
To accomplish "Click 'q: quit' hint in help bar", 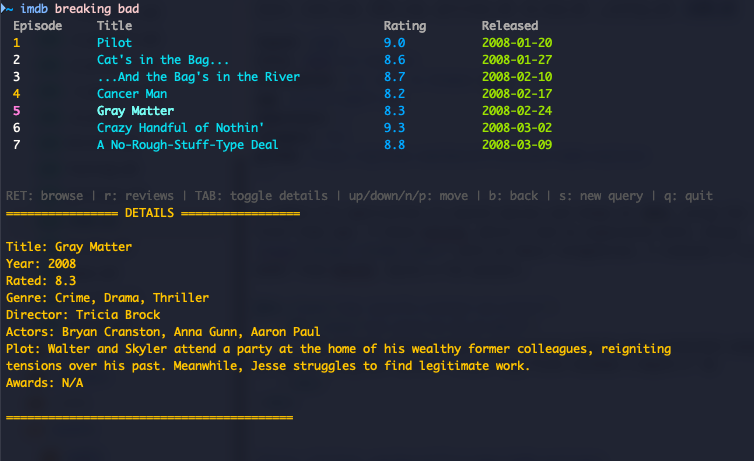I will pos(688,196).
